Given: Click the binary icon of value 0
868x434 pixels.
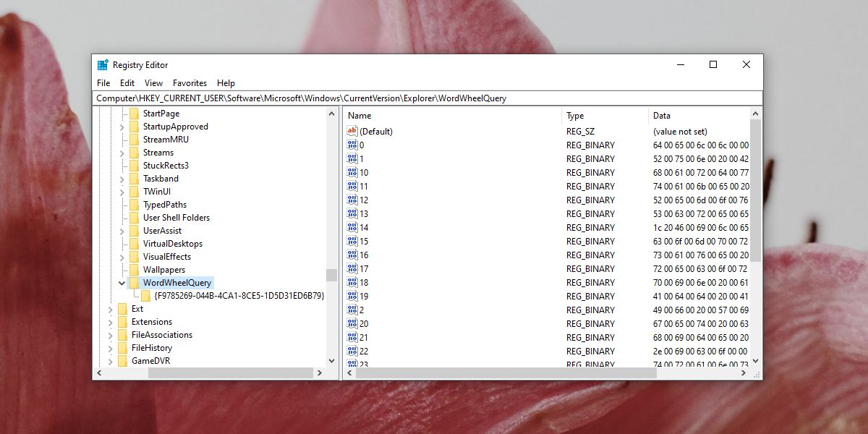Looking at the screenshot, I should click(352, 145).
